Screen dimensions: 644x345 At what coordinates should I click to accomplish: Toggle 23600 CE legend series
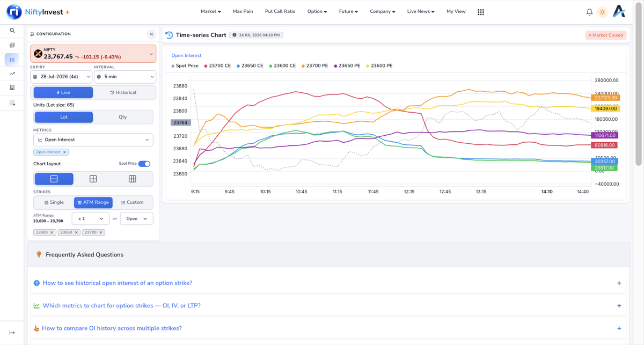click(x=282, y=66)
